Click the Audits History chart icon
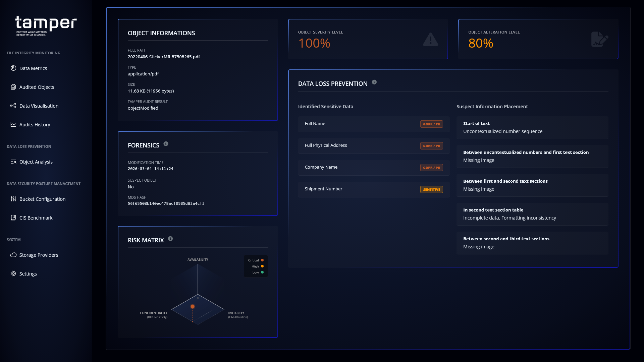Image resolution: width=644 pixels, height=362 pixels. point(13,124)
